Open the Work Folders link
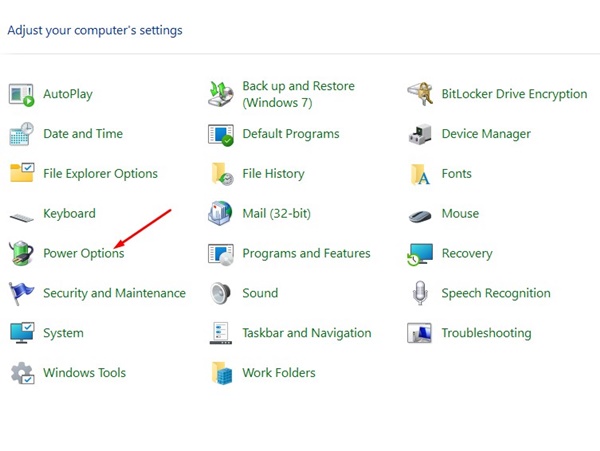Viewport: 600px width, 451px height. [278, 373]
